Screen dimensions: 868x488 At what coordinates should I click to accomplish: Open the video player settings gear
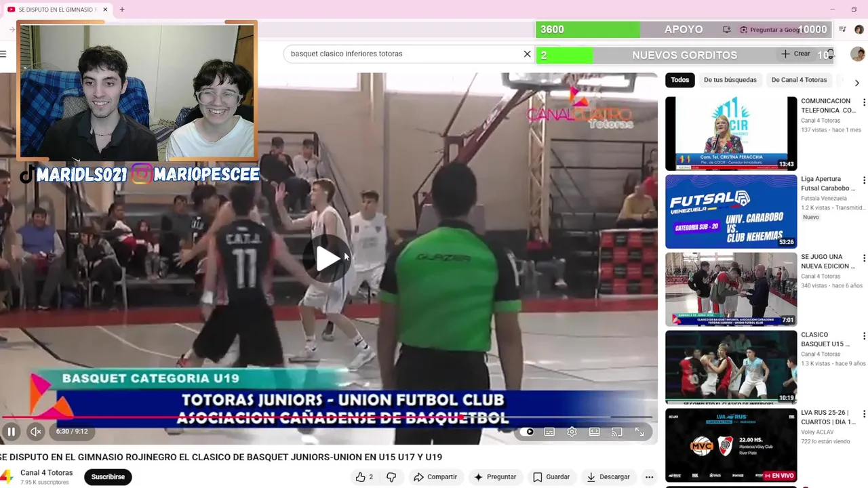coord(572,432)
